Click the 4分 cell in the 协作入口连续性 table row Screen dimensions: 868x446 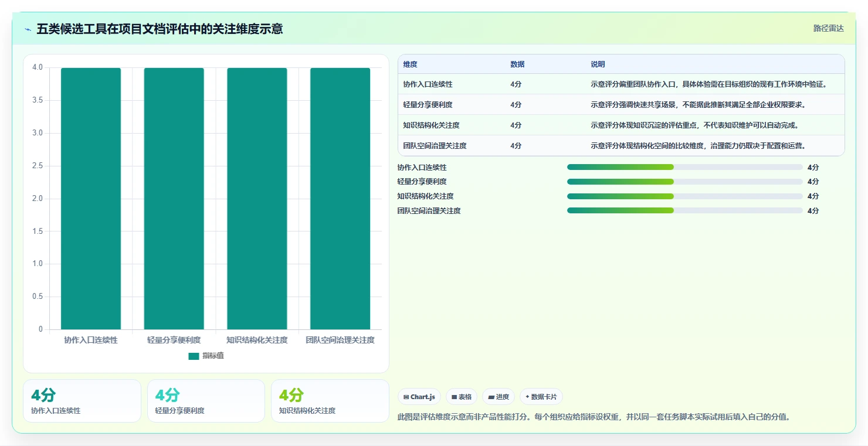pyautogui.click(x=516, y=84)
